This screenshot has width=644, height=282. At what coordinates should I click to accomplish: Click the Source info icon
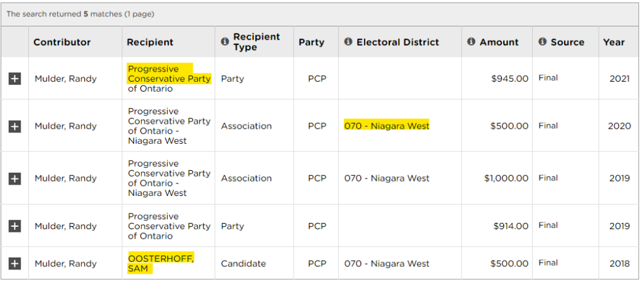click(542, 42)
